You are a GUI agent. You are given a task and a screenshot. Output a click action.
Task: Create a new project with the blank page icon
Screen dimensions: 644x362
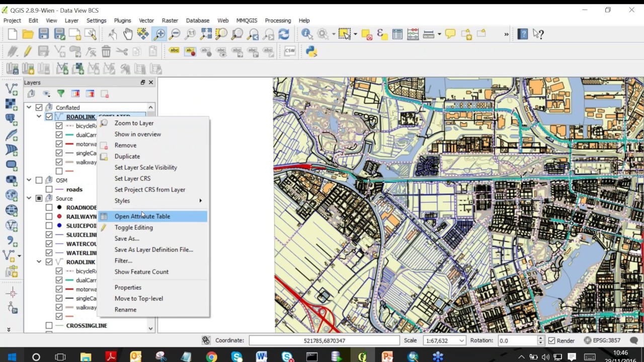point(13,34)
